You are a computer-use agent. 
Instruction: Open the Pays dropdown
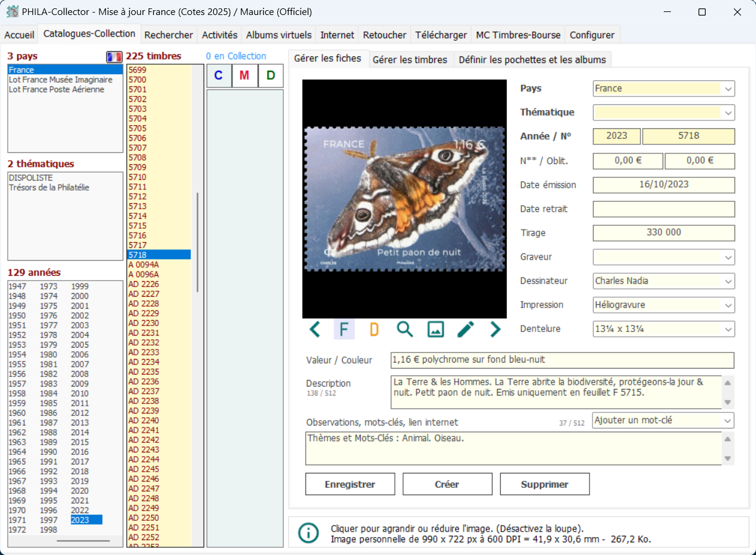728,89
